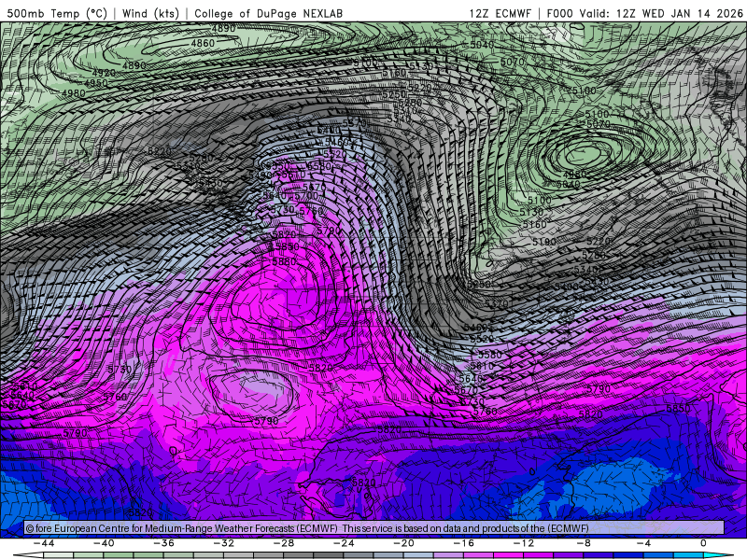Click the 4860 height contour label

click(x=203, y=43)
